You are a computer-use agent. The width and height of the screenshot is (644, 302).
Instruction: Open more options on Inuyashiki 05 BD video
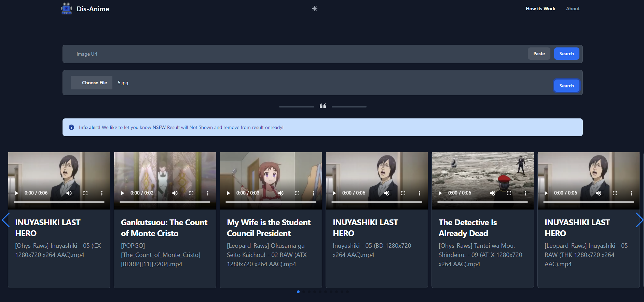coord(420,193)
